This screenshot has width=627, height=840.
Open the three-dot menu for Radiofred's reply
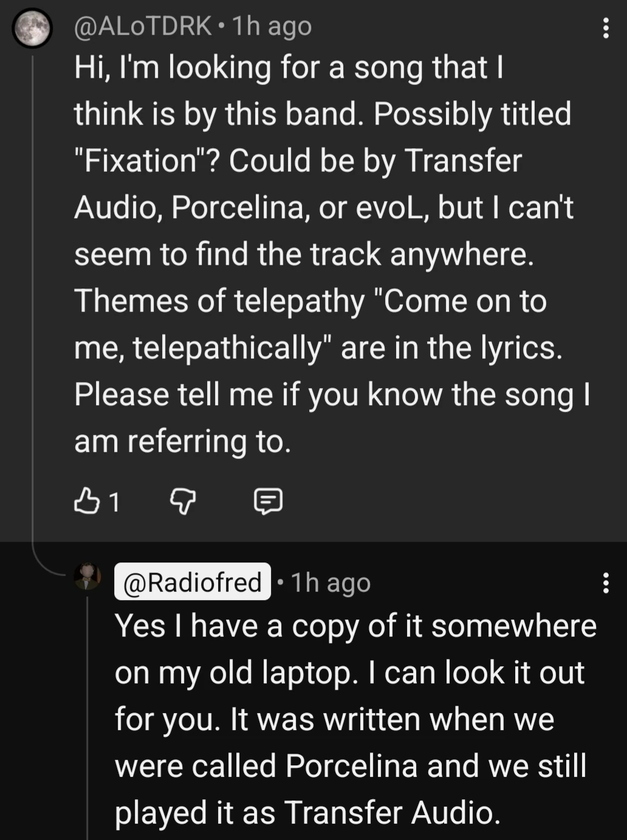[605, 582]
